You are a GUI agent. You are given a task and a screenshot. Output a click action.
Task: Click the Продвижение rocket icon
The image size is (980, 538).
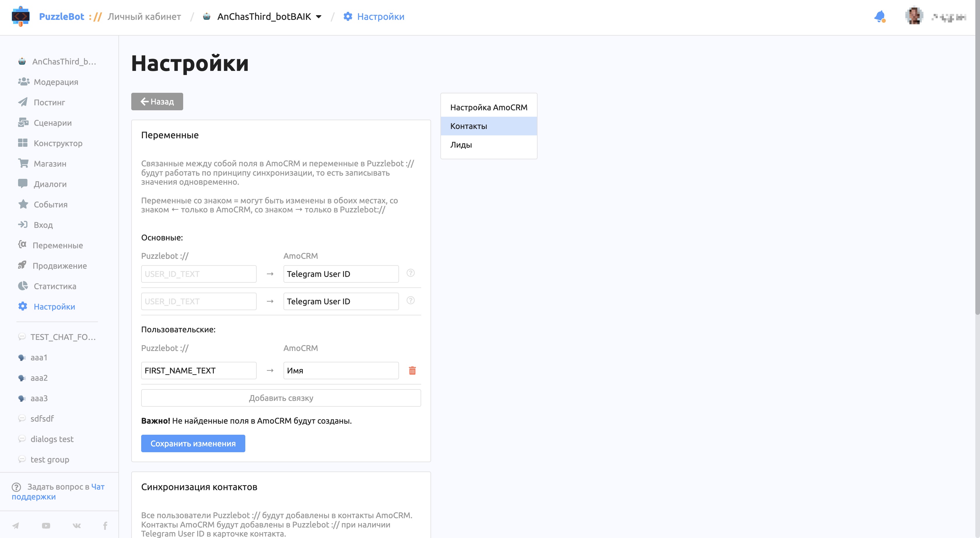coord(22,265)
